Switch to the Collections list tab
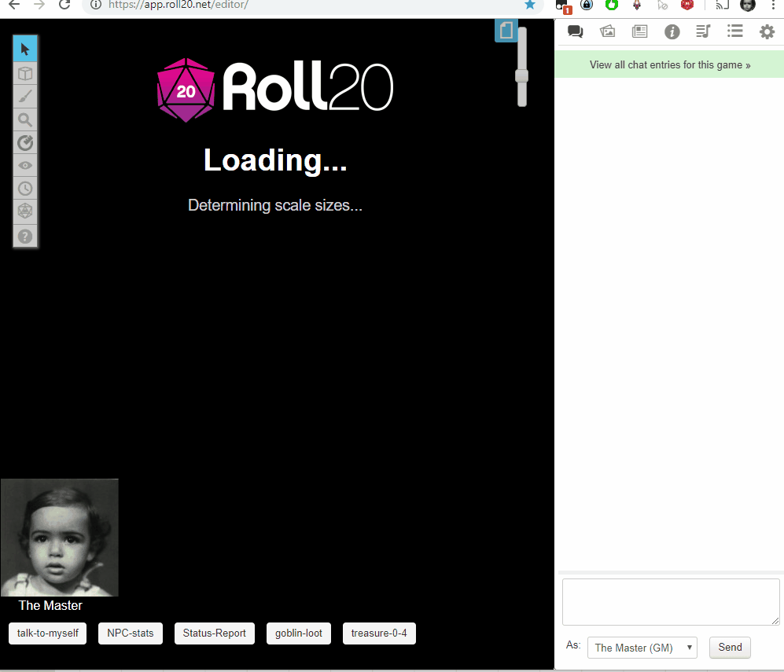This screenshot has height=672, width=784. click(734, 31)
